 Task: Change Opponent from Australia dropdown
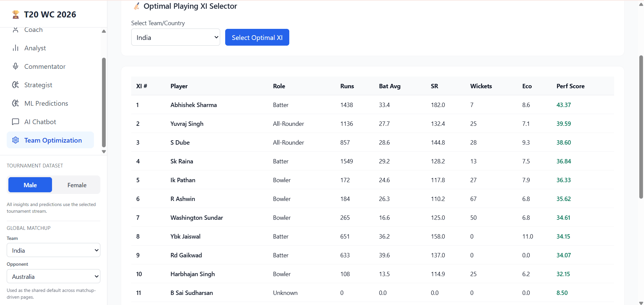coord(53,276)
